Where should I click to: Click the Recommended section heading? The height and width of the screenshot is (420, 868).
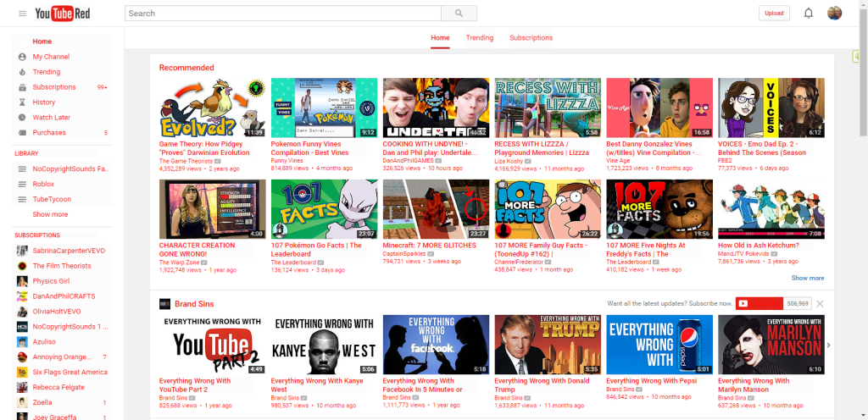click(x=186, y=68)
